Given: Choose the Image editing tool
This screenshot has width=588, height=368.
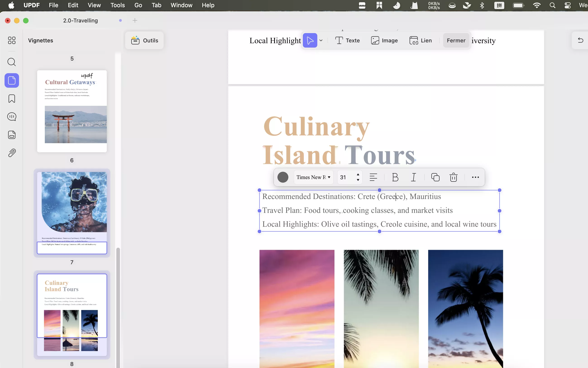Looking at the screenshot, I should tap(384, 40).
